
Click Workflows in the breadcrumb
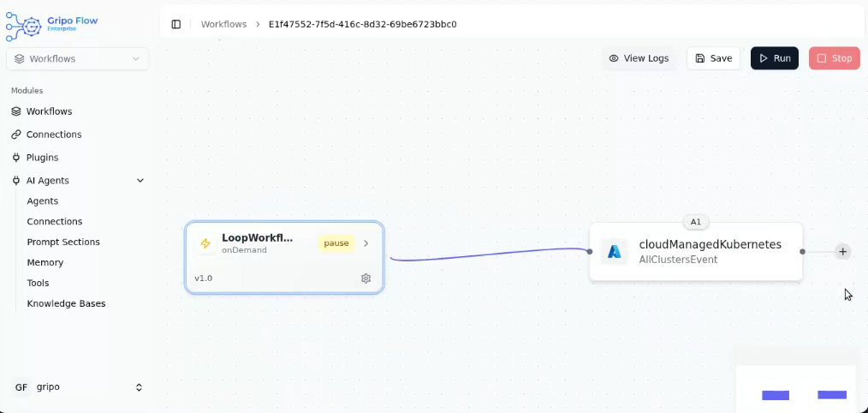[x=223, y=24]
